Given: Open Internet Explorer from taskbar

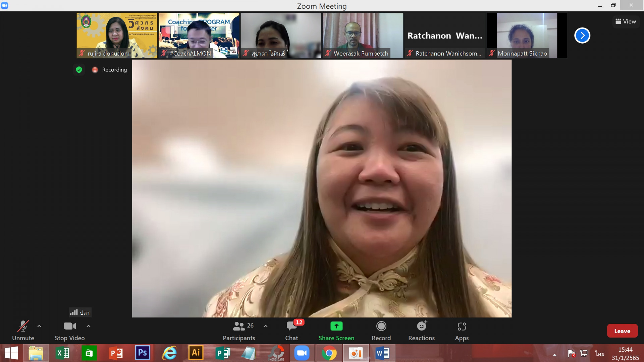Looking at the screenshot, I should pyautogui.click(x=169, y=353).
